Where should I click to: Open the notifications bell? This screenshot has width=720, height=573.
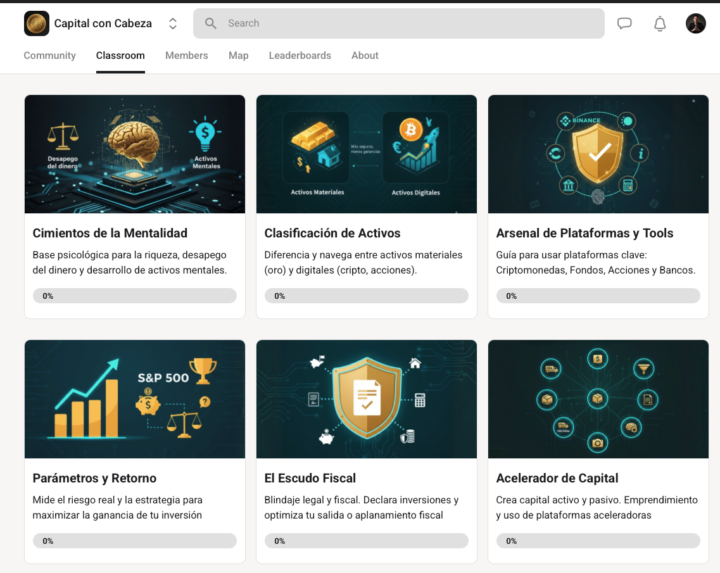click(660, 24)
